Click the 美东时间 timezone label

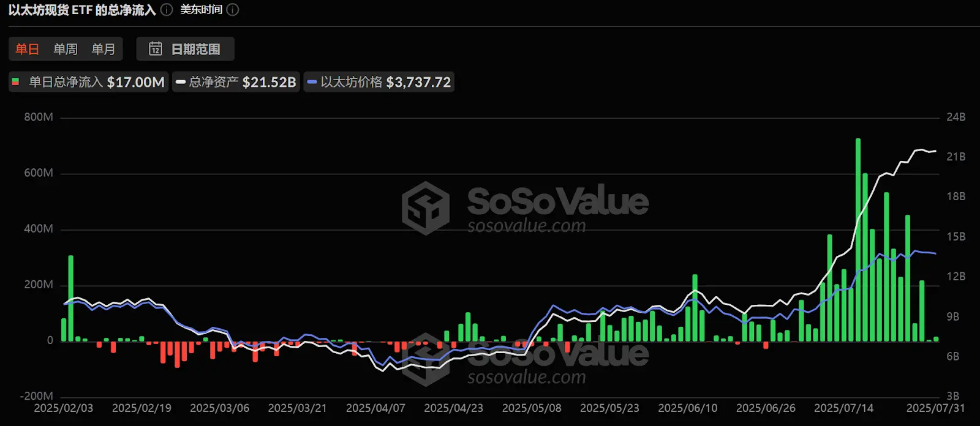pos(201,10)
